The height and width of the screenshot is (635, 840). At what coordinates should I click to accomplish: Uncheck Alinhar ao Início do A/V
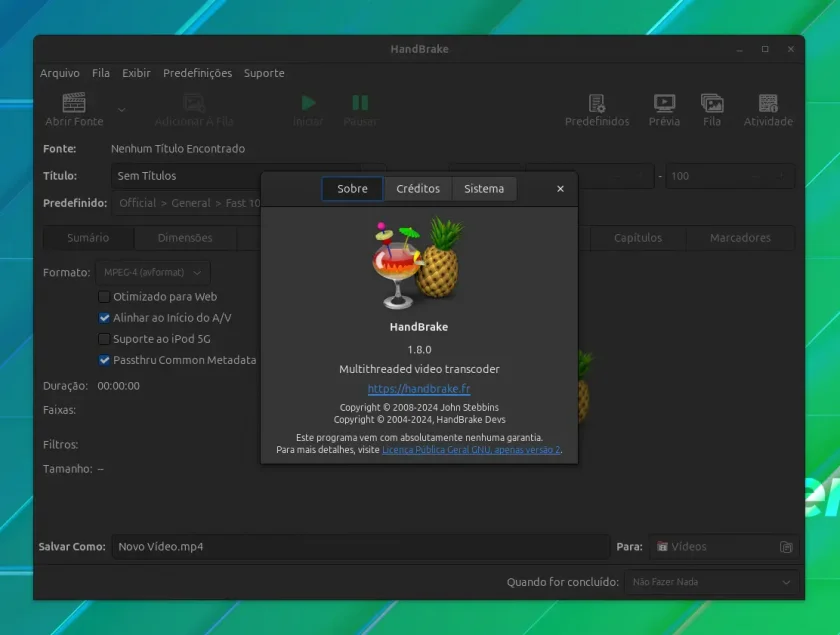click(104, 318)
